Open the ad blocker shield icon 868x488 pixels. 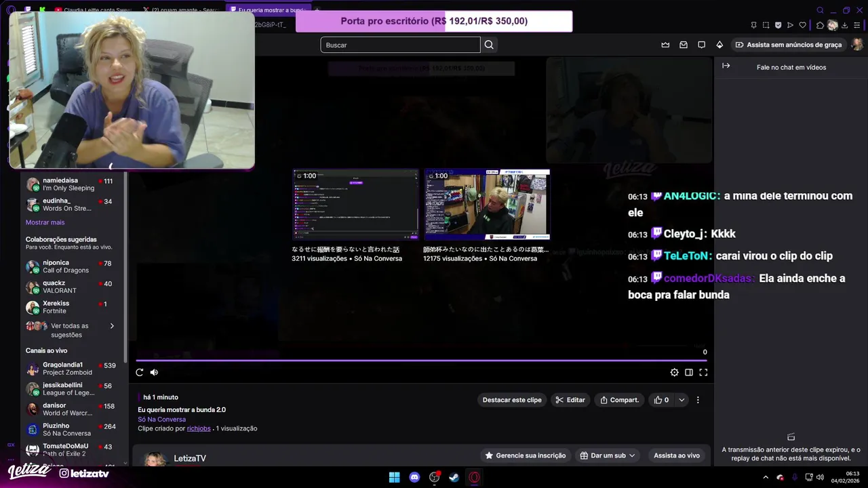pyautogui.click(x=778, y=25)
